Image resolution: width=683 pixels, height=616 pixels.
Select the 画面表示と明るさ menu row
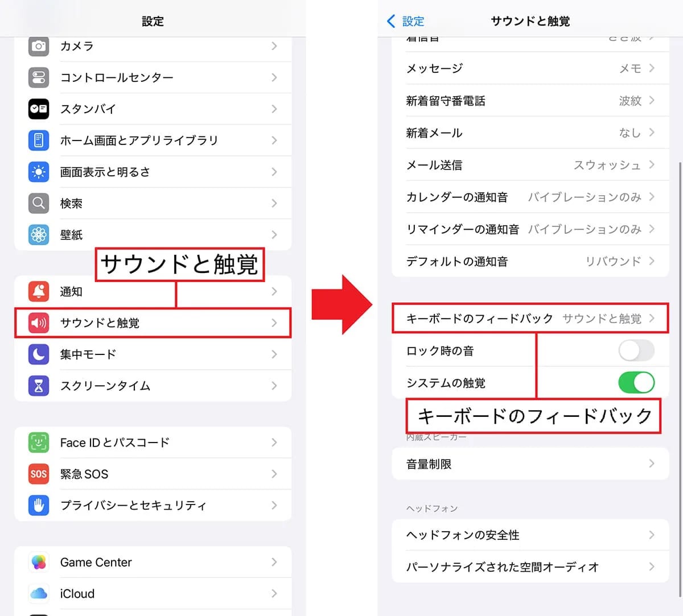tap(153, 172)
